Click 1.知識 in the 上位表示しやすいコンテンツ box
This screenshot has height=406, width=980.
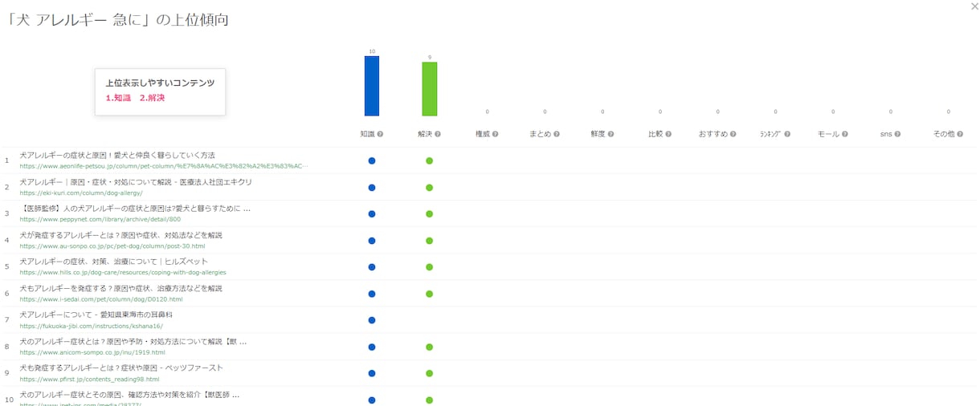tap(118, 98)
